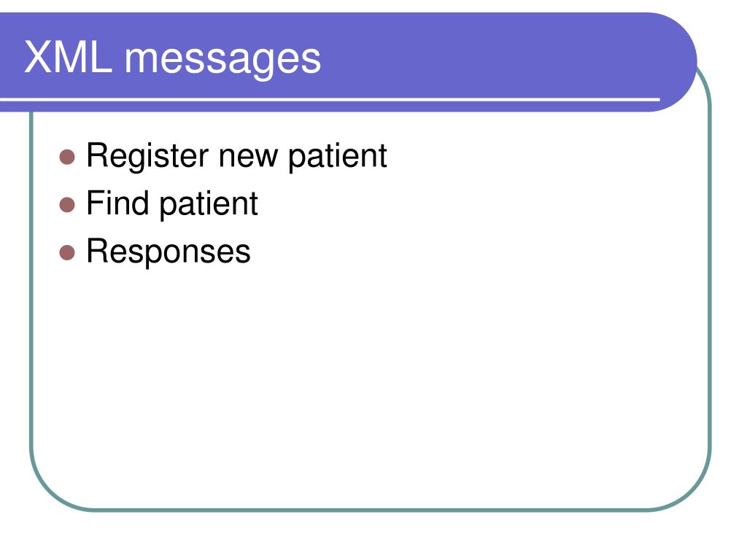The image size is (747, 560).
Task: Select the Register new patient line
Action: coord(236,156)
